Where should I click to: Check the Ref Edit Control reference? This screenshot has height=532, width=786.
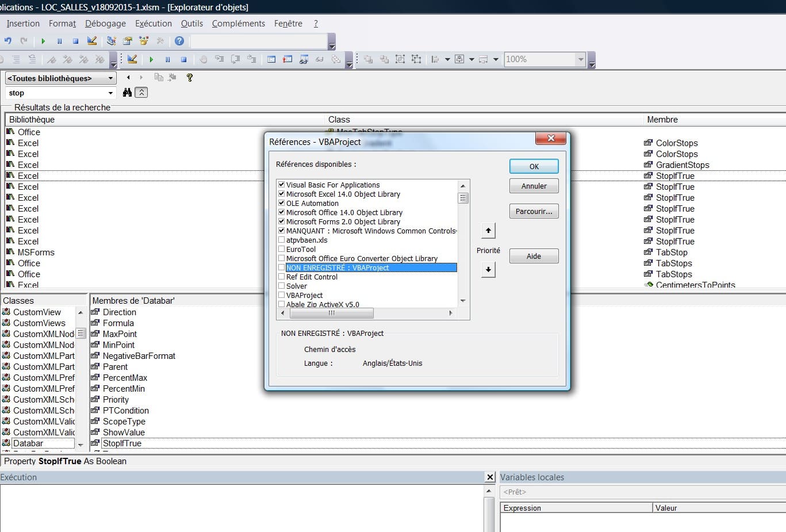click(x=281, y=277)
